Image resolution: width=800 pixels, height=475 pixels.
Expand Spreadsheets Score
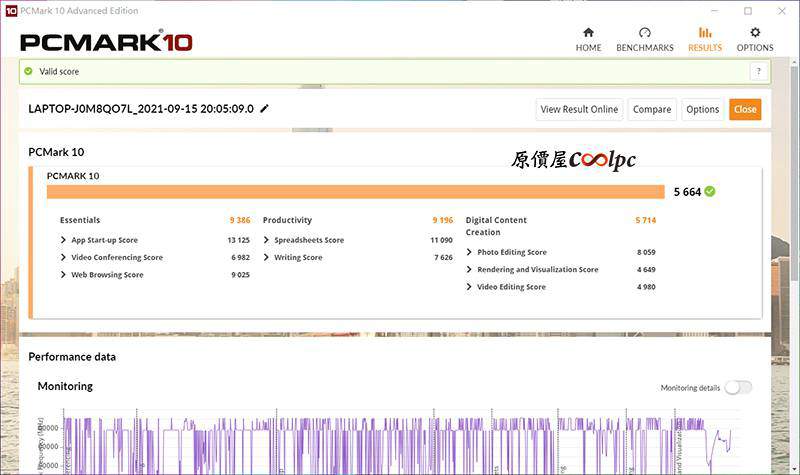point(266,240)
